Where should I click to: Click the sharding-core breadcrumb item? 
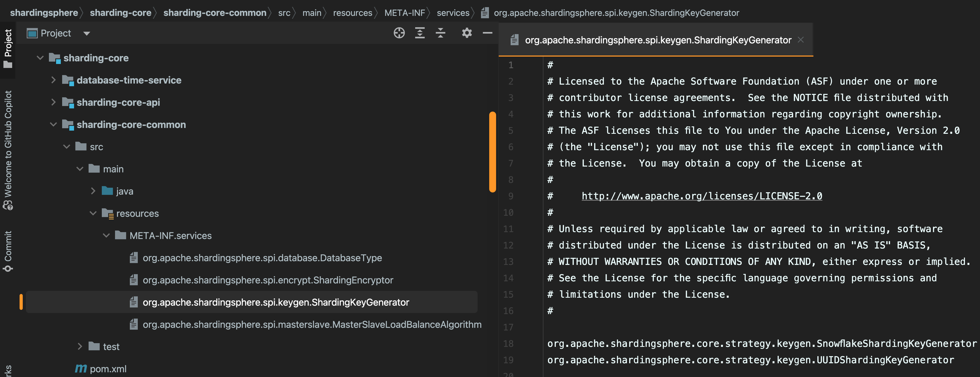click(x=121, y=13)
